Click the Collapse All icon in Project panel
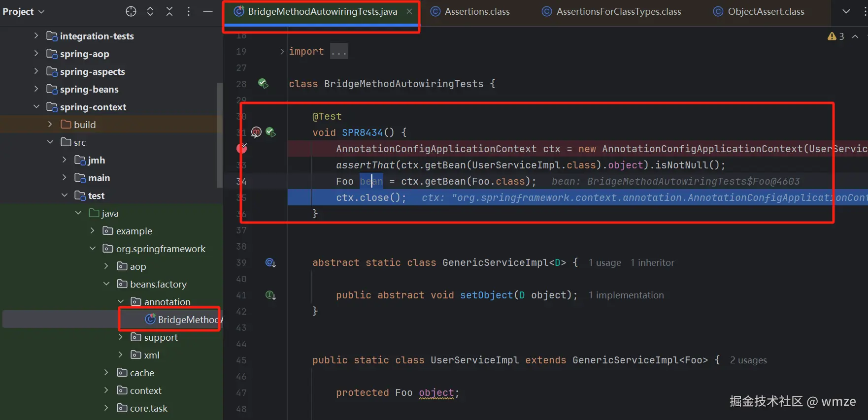 click(x=169, y=11)
